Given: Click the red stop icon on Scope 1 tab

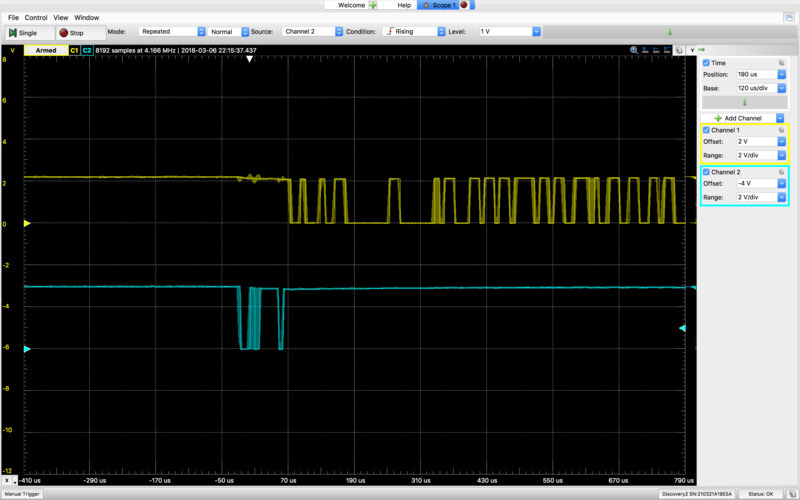Looking at the screenshot, I should coord(464,5).
